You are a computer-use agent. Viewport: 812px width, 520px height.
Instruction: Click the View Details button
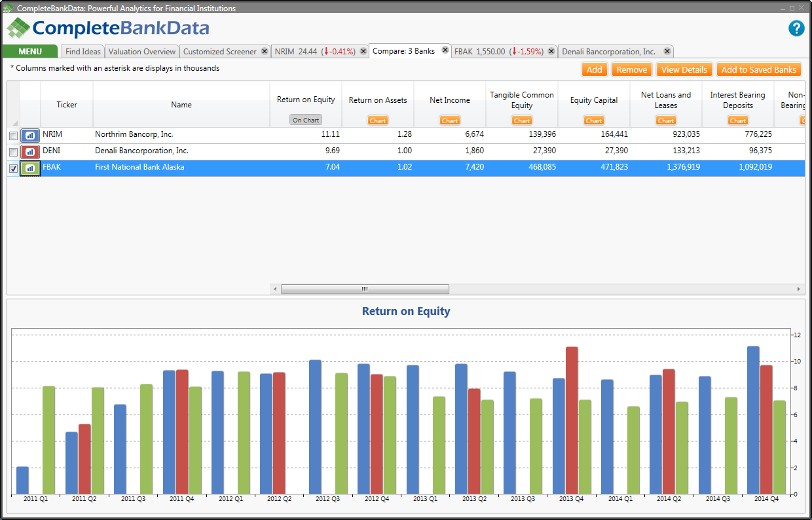click(684, 69)
